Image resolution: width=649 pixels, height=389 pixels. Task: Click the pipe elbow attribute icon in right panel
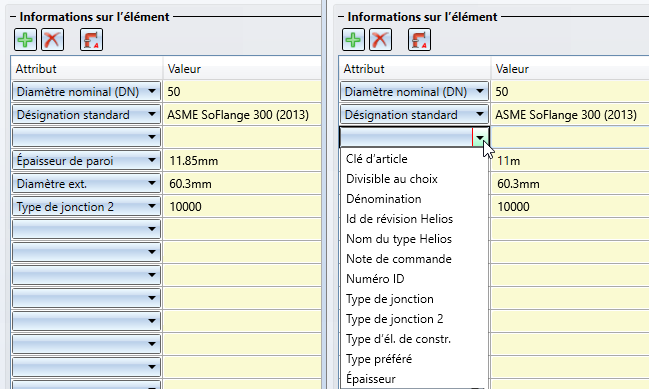pos(419,40)
